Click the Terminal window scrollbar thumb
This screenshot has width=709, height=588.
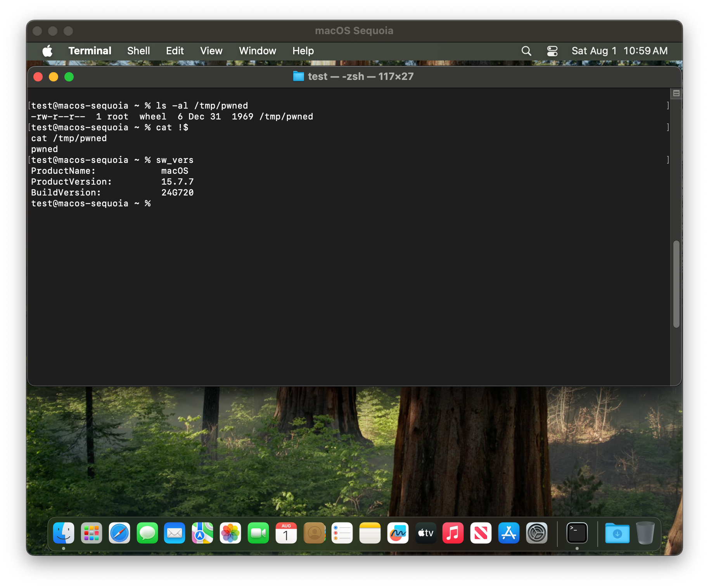(676, 284)
